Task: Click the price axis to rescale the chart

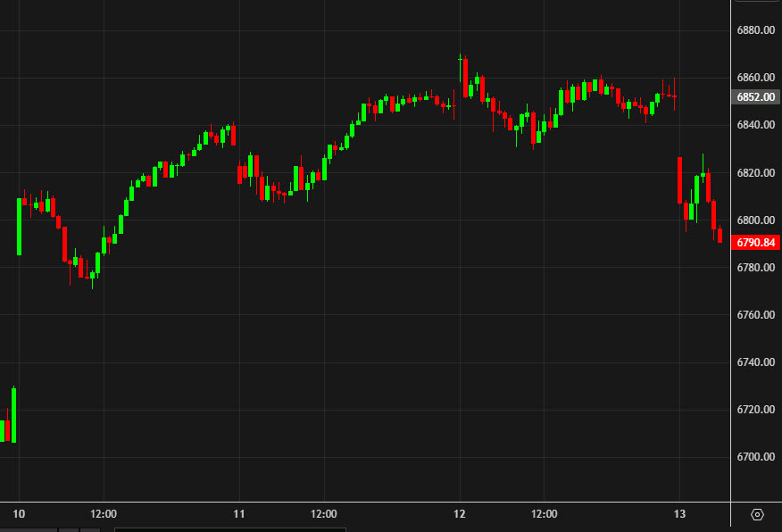Action: point(754,312)
